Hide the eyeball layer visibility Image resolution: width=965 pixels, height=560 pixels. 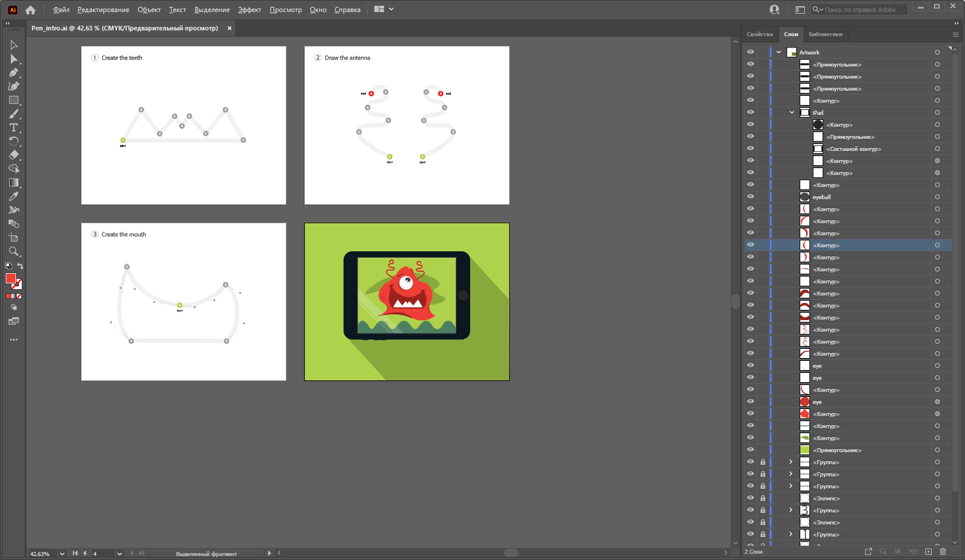(750, 197)
